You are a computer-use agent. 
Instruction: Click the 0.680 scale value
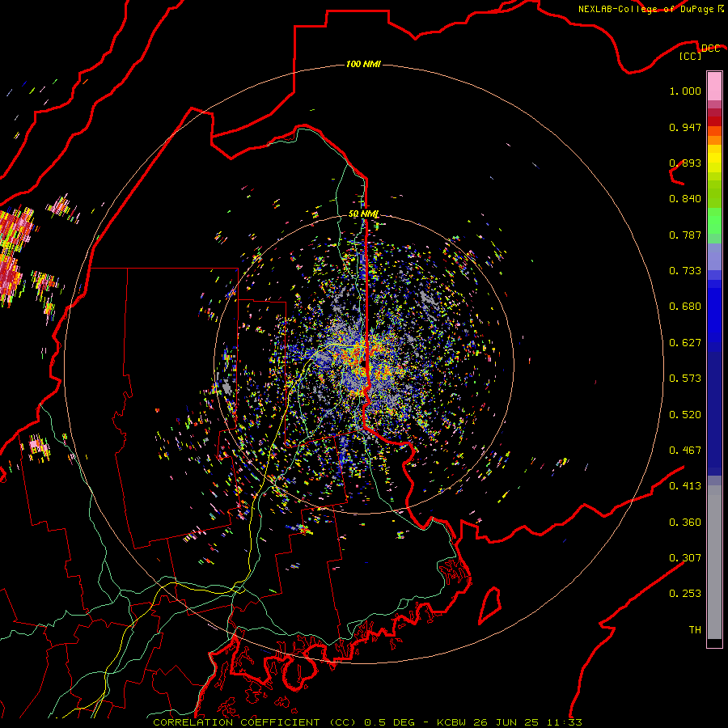pos(685,307)
